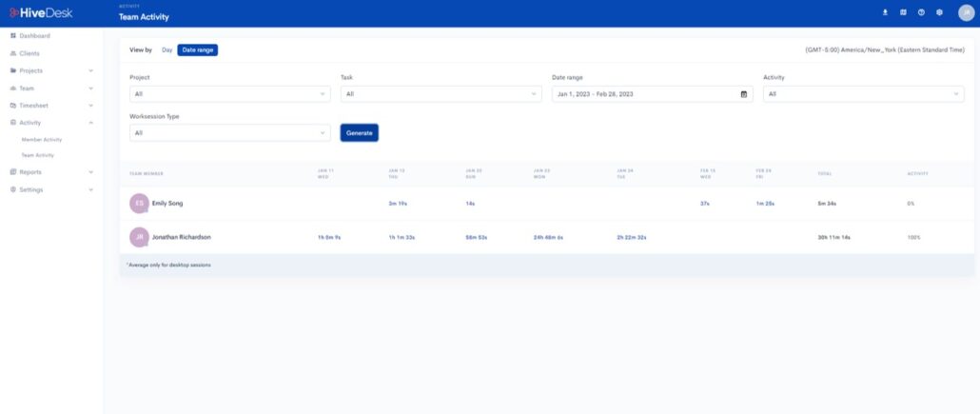Screen dimensions: 980x414
Task: Switch view to Day
Action: [167, 49]
